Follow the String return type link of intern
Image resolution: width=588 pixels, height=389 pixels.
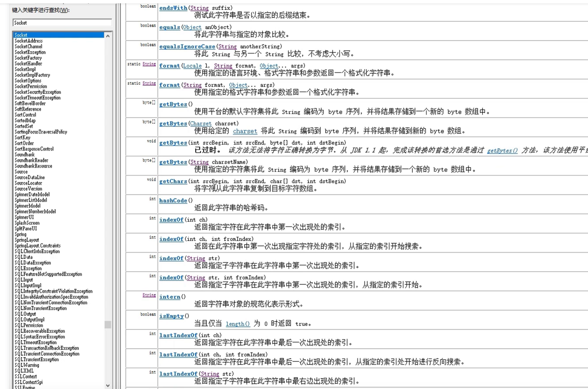(x=149, y=295)
